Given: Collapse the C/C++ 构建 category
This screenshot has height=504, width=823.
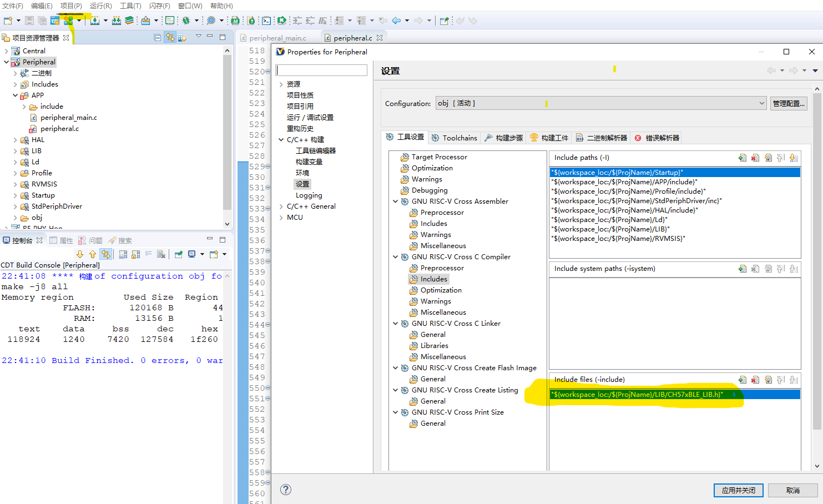Looking at the screenshot, I should coord(281,140).
